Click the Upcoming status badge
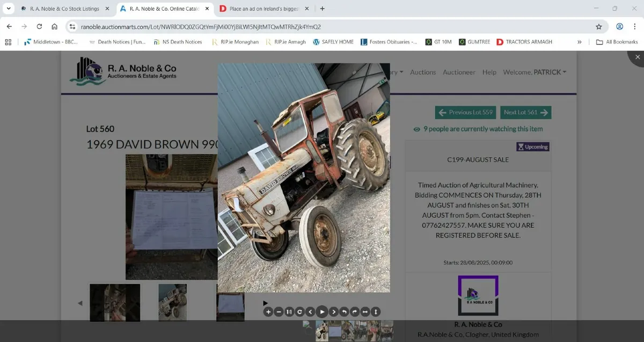644x342 pixels. tap(533, 146)
